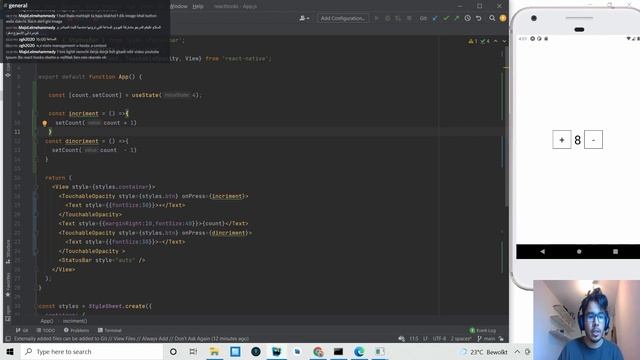Screen dimensions: 640x360
Task: Open Chrome from the taskbar
Action: pos(318,351)
